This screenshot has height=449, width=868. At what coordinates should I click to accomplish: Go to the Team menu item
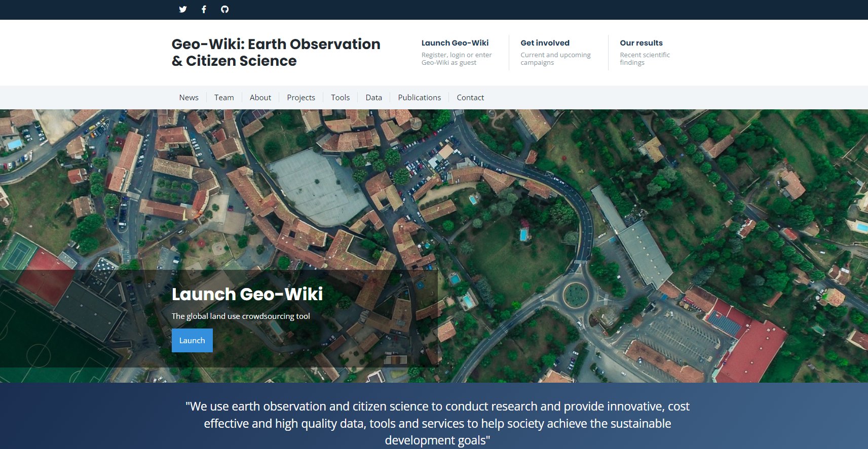[x=224, y=98]
